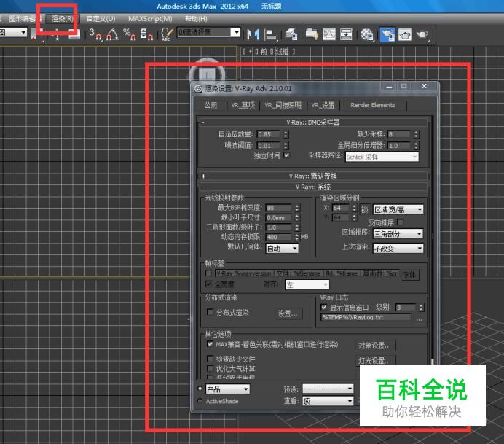Image resolution: width=504 pixels, height=444 pixels.
Task: Click the lock button beside region X
Action: (364, 210)
